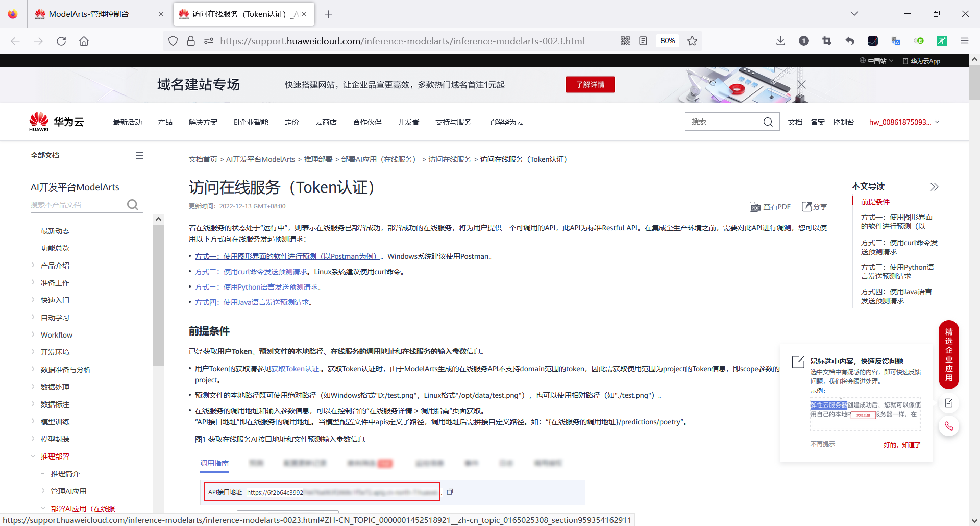Open the 查看PDF document viewer
Image resolution: width=980 pixels, height=526 pixels.
[x=771, y=206]
